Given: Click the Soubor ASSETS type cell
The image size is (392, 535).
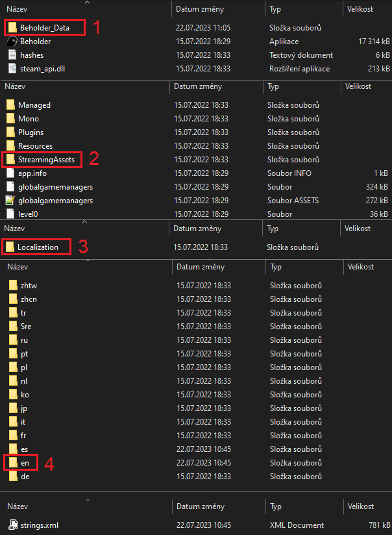Looking at the screenshot, I should pos(293,200).
